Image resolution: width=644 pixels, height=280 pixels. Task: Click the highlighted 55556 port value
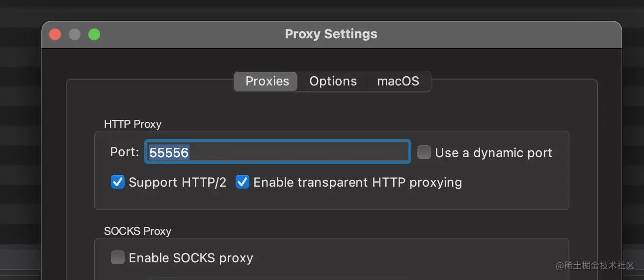point(169,153)
